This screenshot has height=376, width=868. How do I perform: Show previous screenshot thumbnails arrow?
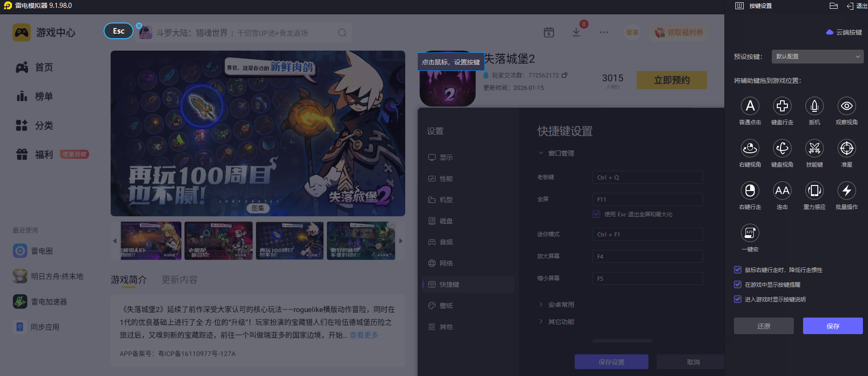115,241
